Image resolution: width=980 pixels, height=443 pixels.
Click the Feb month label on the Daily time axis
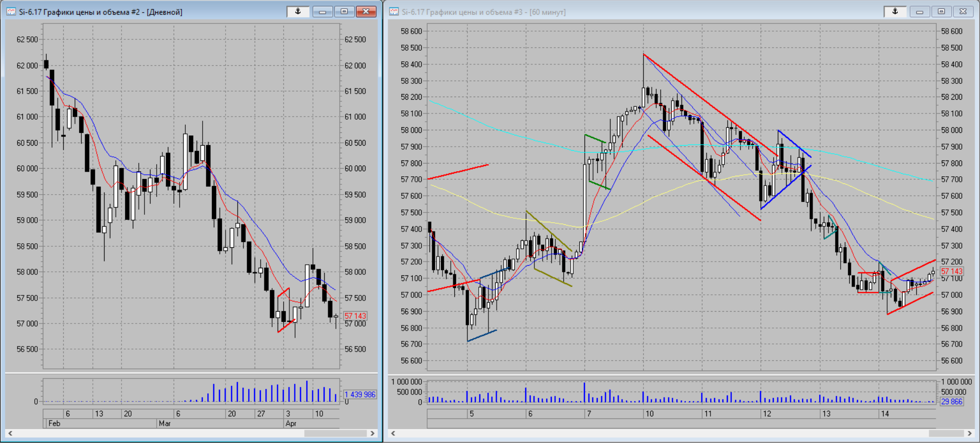tap(54, 423)
